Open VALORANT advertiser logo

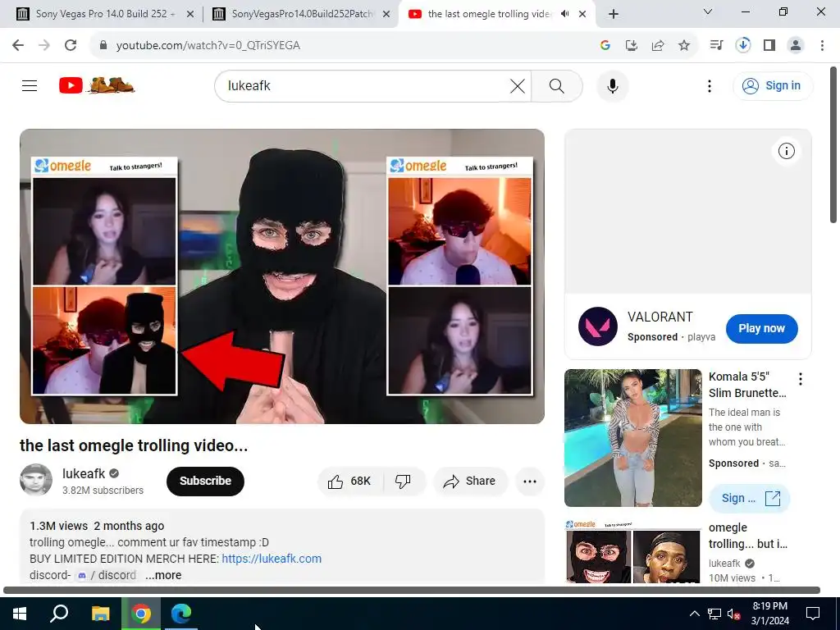coord(598,326)
